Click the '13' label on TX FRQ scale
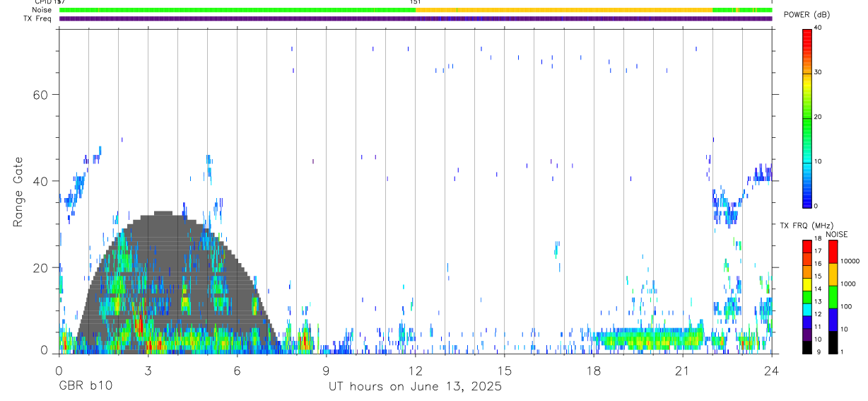This screenshot has height=401, width=868. point(818,301)
